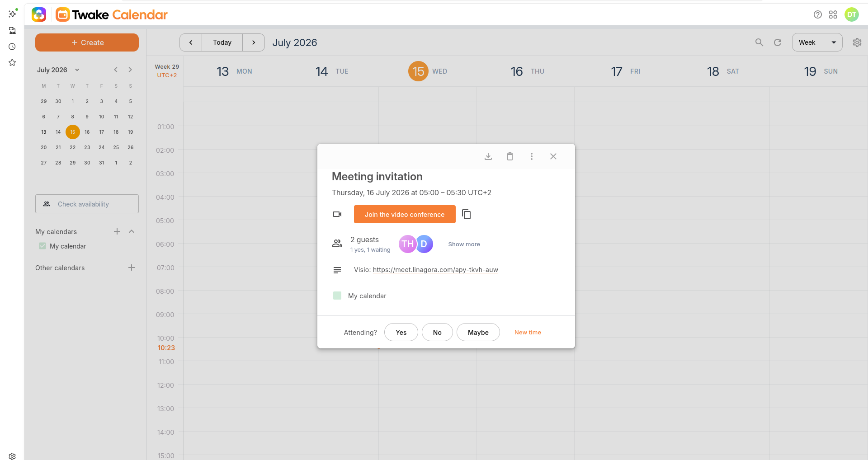Select day 10 in mini calendar
This screenshot has height=460, width=868.
point(102,117)
